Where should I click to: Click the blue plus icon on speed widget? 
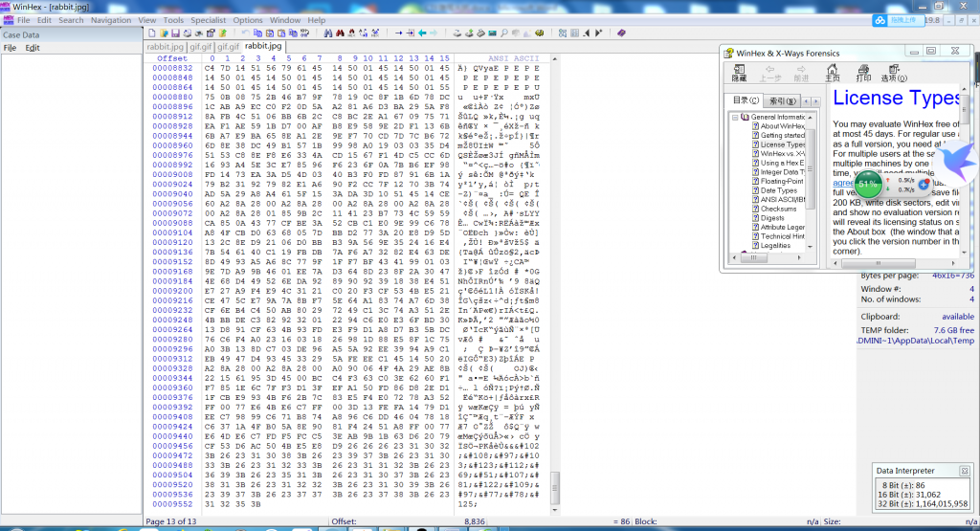click(924, 185)
